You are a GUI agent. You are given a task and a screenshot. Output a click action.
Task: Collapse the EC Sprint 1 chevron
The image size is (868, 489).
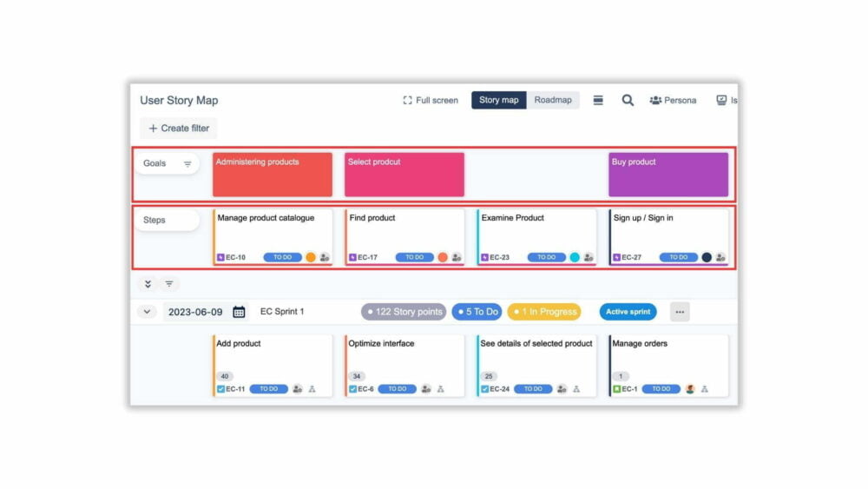pos(147,312)
